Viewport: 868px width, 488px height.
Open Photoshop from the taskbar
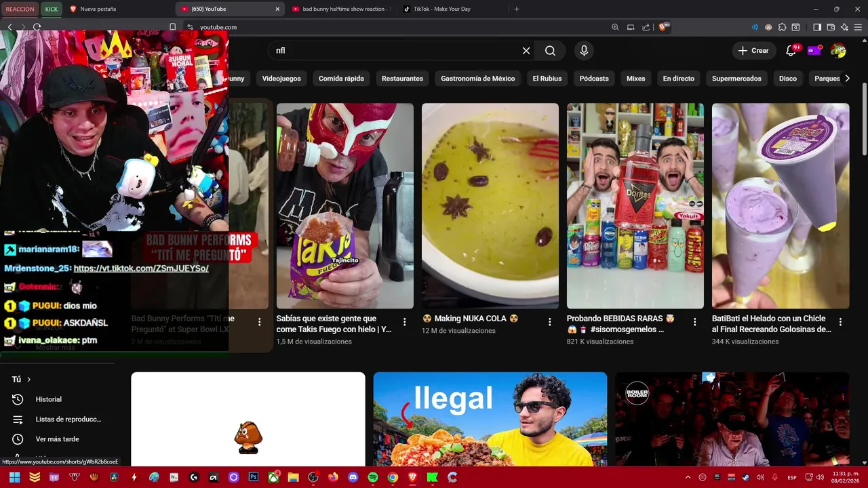coord(254,477)
